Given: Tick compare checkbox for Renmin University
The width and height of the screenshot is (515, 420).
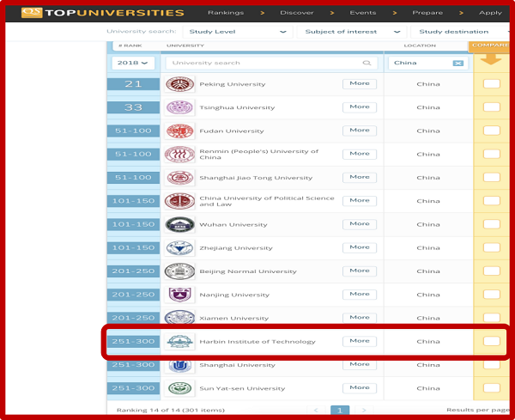Looking at the screenshot, I should click(x=492, y=154).
